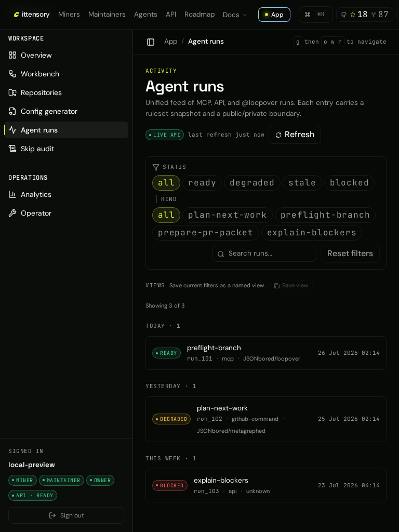The height and width of the screenshot is (532, 399).
Task: Click the LIVE API badge
Action: 165,135
